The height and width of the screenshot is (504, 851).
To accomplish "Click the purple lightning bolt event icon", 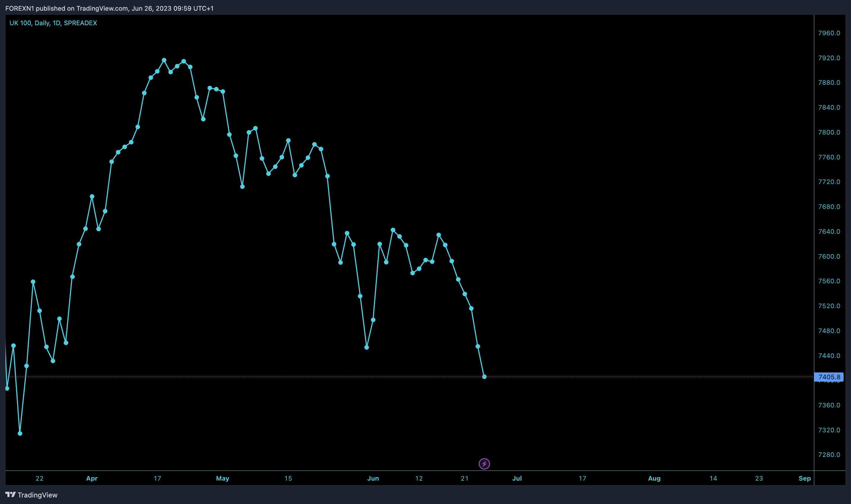I will point(484,464).
